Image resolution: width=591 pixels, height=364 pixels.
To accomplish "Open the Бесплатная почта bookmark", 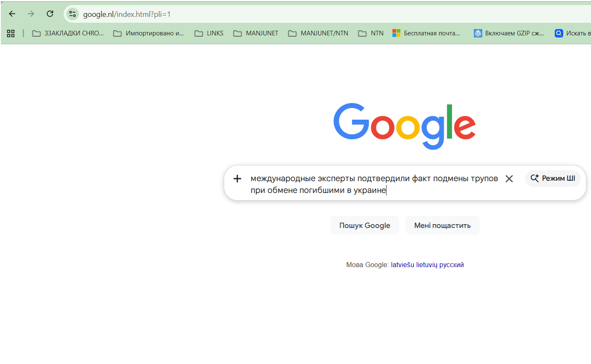I will (x=426, y=33).
